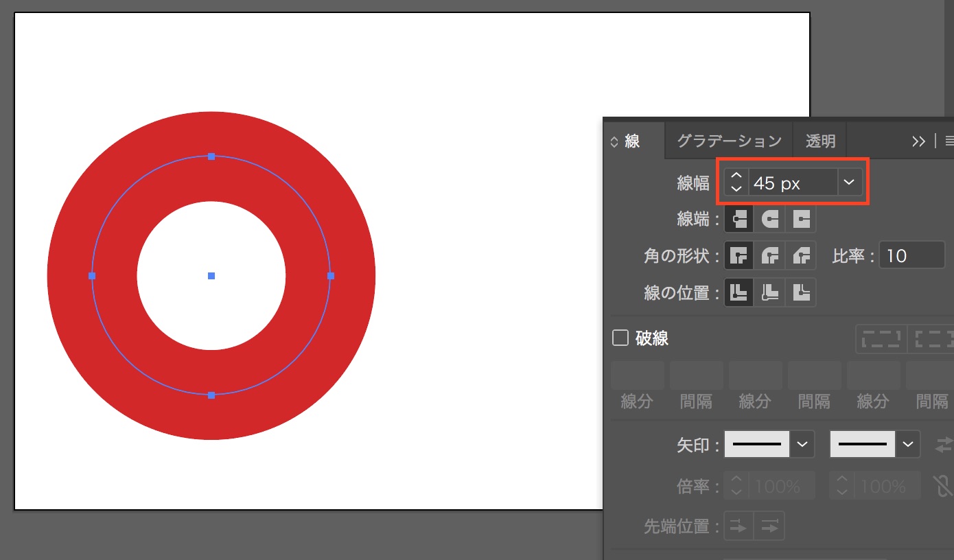Open the end arrowhead 矢印 dropdown
The width and height of the screenshot is (954, 560).
tap(908, 445)
